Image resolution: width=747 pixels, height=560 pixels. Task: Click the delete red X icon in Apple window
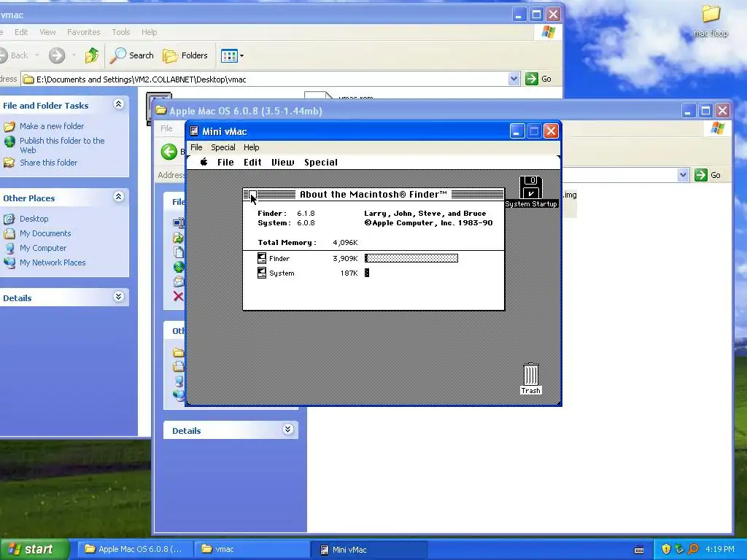[x=178, y=296]
